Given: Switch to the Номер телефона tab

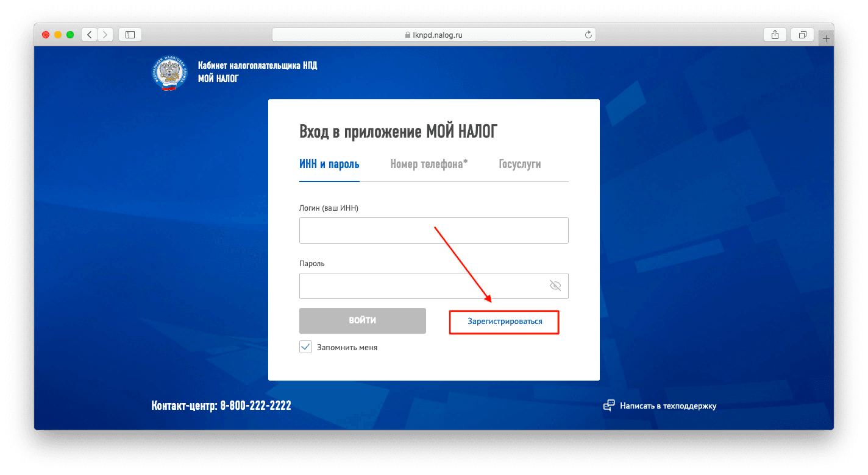Looking at the screenshot, I should (429, 164).
